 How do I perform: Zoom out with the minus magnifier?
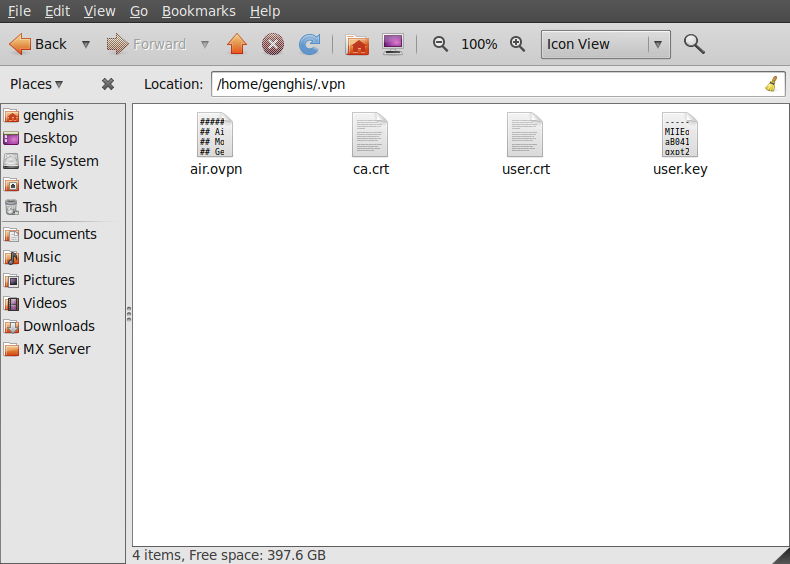(x=440, y=44)
